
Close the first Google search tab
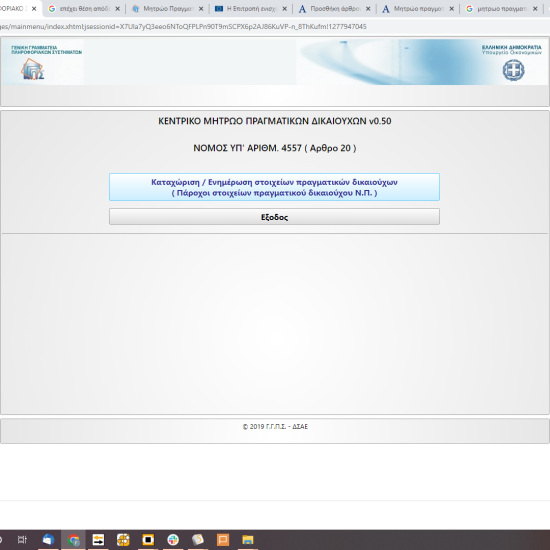[x=118, y=9]
